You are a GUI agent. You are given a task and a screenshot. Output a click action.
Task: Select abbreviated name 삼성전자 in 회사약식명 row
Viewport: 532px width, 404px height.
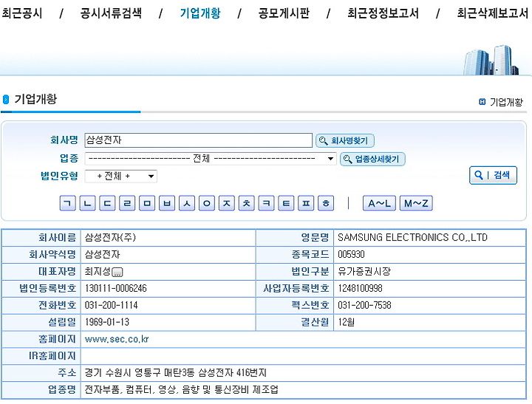point(103,254)
